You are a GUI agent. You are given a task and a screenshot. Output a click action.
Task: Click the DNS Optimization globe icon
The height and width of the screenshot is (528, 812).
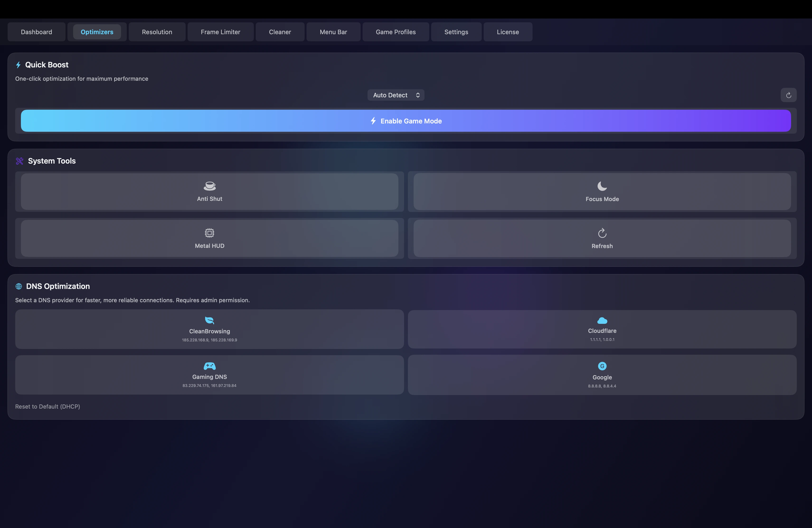19,286
